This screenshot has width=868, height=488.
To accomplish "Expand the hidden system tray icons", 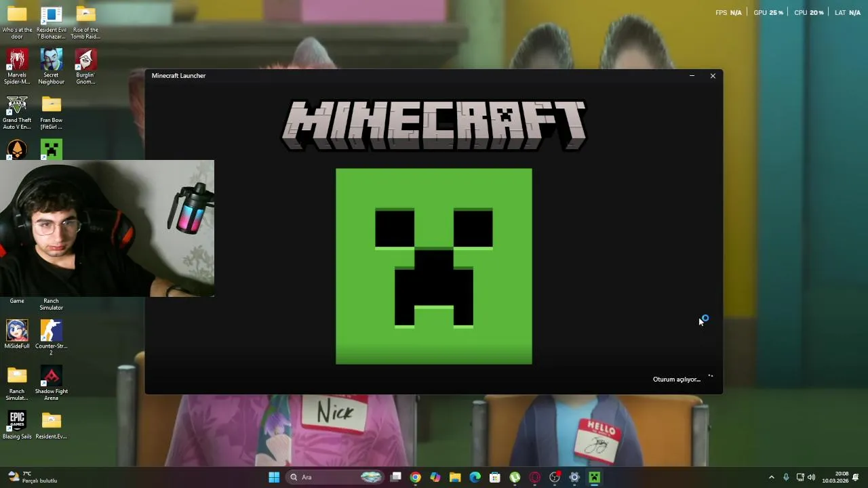I will click(771, 477).
